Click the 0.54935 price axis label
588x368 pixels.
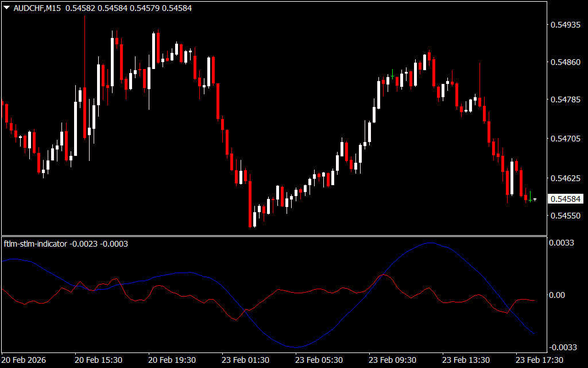[x=566, y=25]
